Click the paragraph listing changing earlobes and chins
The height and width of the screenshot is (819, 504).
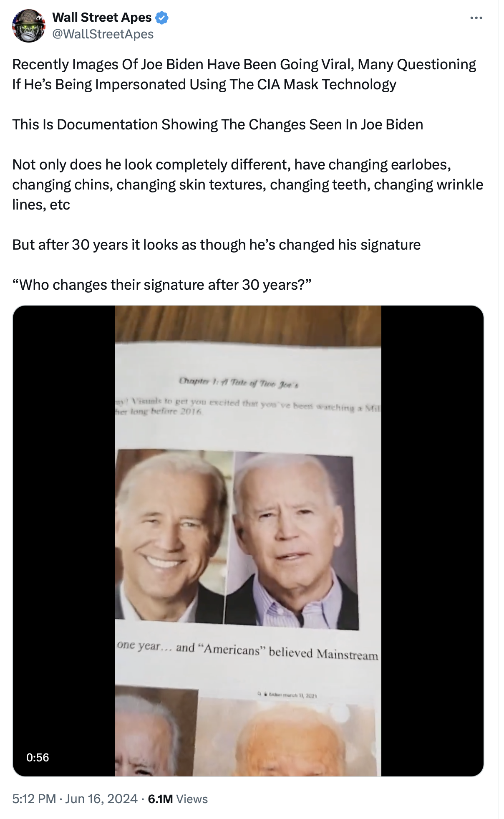pos(248,185)
